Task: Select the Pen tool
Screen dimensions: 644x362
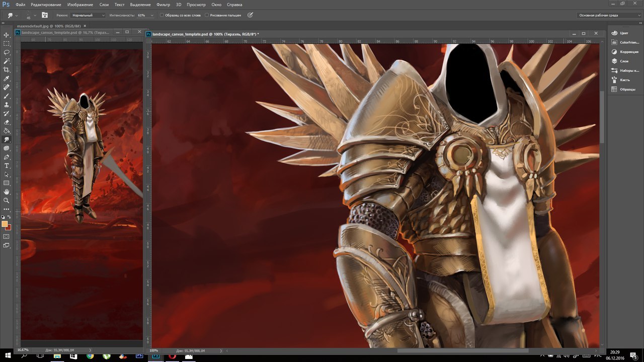Action: click(x=7, y=157)
